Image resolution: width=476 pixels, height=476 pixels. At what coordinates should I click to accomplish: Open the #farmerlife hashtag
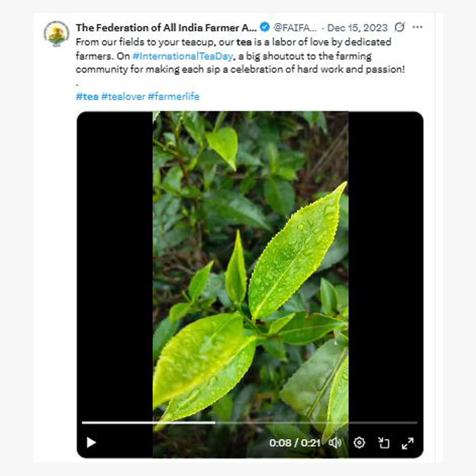(173, 96)
